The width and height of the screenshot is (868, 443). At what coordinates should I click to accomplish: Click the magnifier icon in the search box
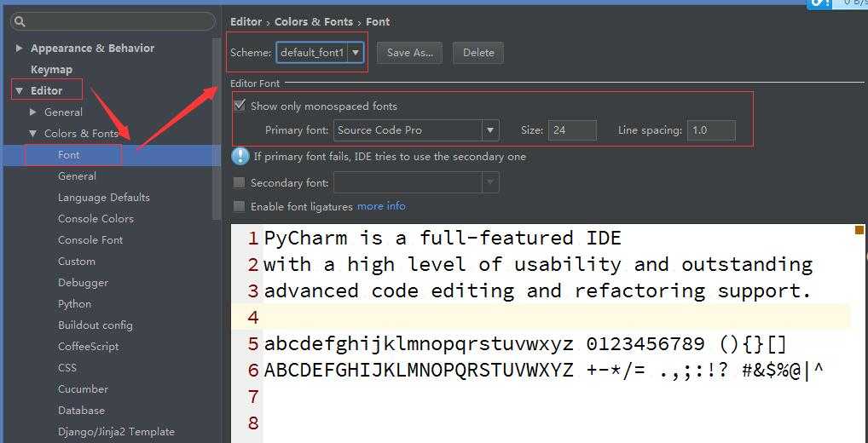tap(20, 21)
